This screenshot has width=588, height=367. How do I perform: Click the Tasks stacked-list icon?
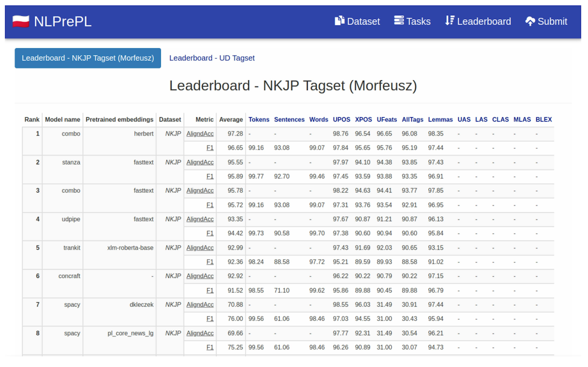tap(399, 20)
